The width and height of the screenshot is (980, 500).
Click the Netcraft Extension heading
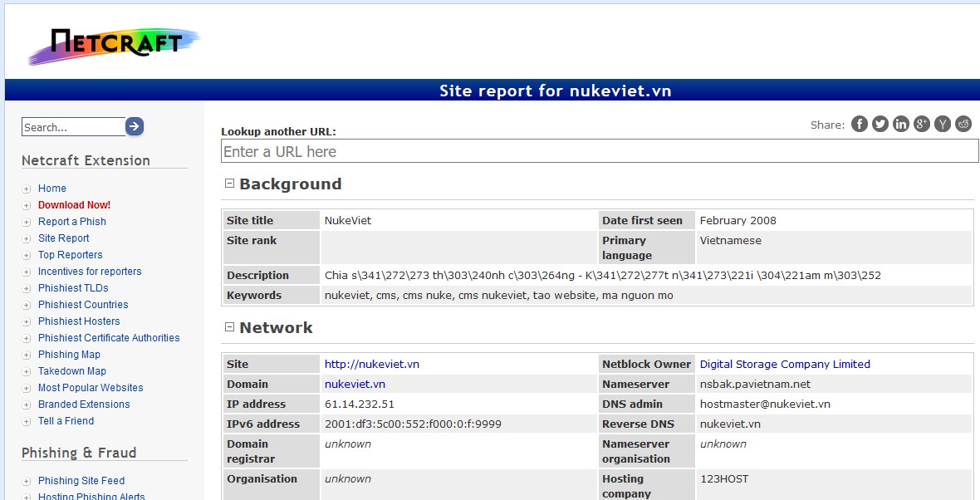[x=86, y=160]
